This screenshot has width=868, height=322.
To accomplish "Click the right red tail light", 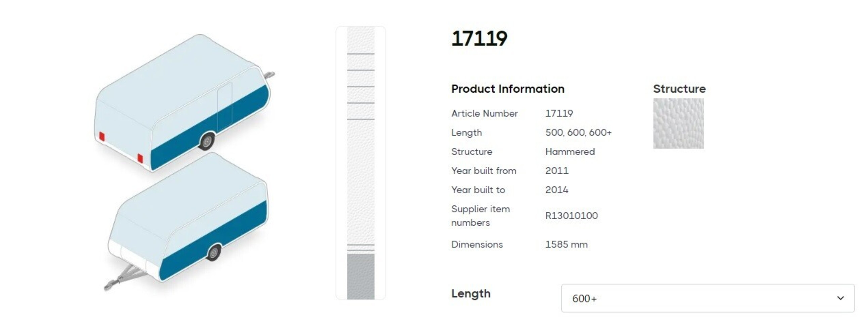I will coord(140,158).
